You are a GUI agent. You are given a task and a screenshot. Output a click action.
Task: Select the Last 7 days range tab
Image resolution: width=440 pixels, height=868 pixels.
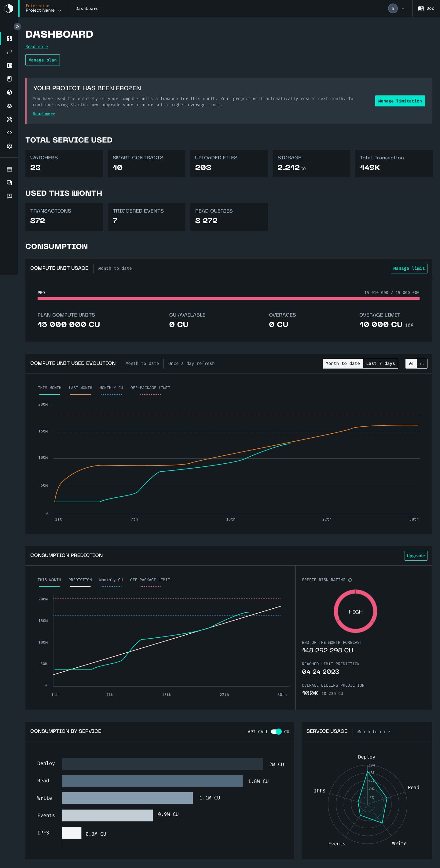click(380, 364)
